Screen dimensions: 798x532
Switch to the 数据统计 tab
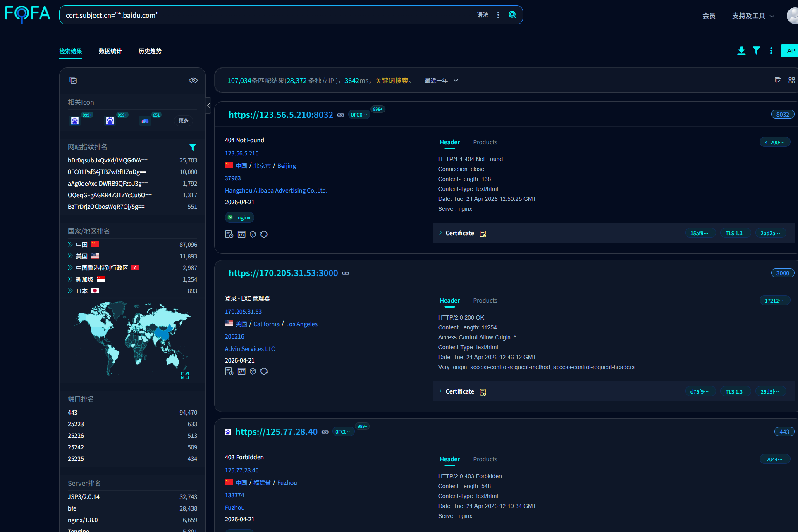click(x=110, y=51)
